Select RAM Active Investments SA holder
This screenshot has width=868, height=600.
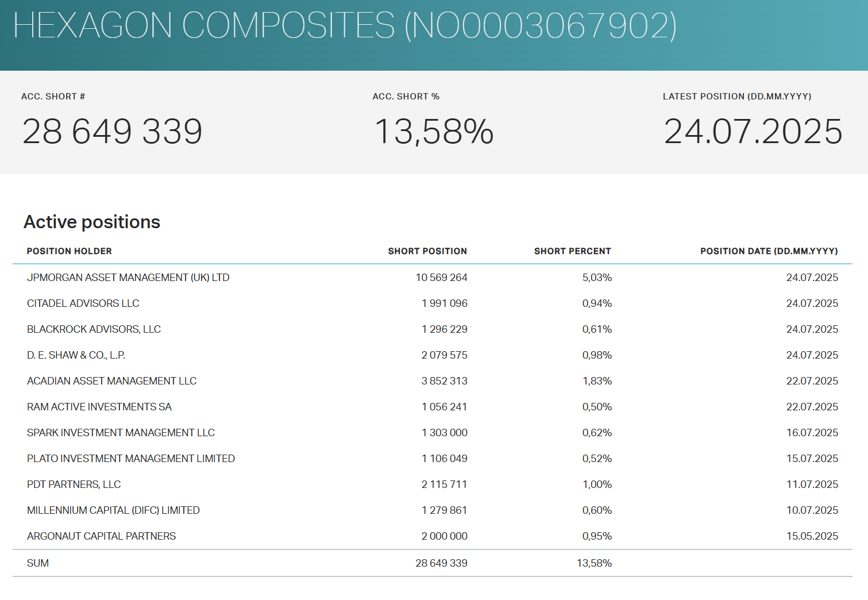point(99,407)
